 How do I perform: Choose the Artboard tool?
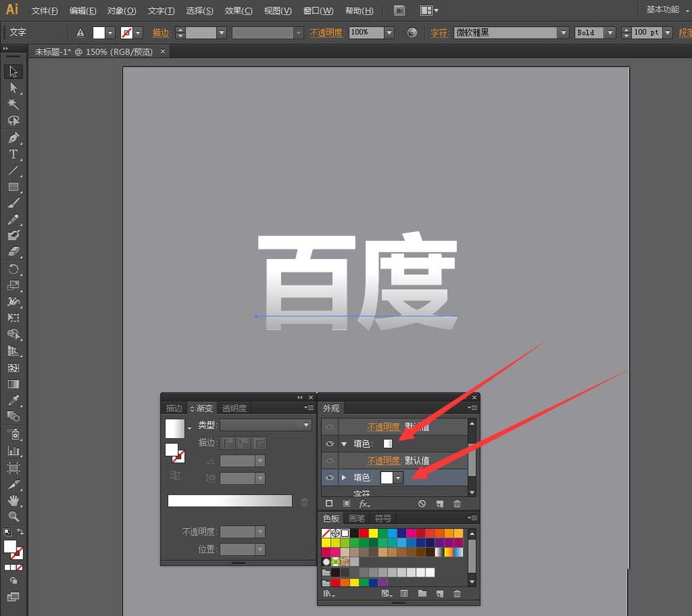pos(13,467)
